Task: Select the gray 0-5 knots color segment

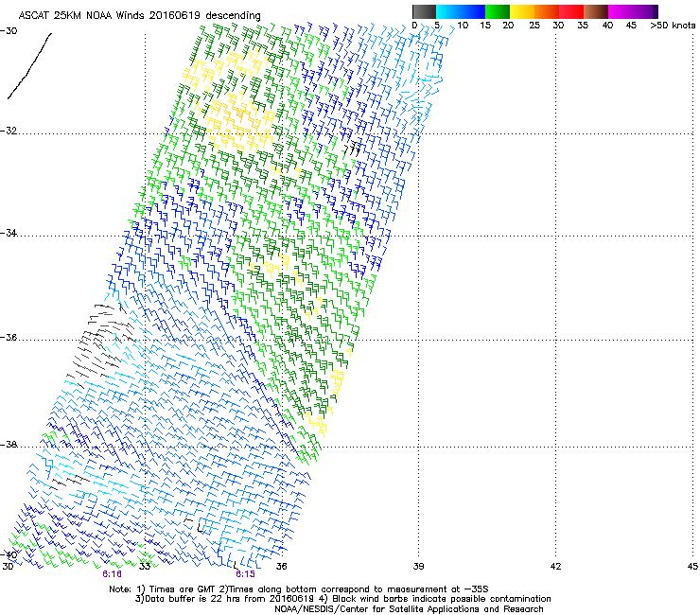Action: tap(424, 11)
